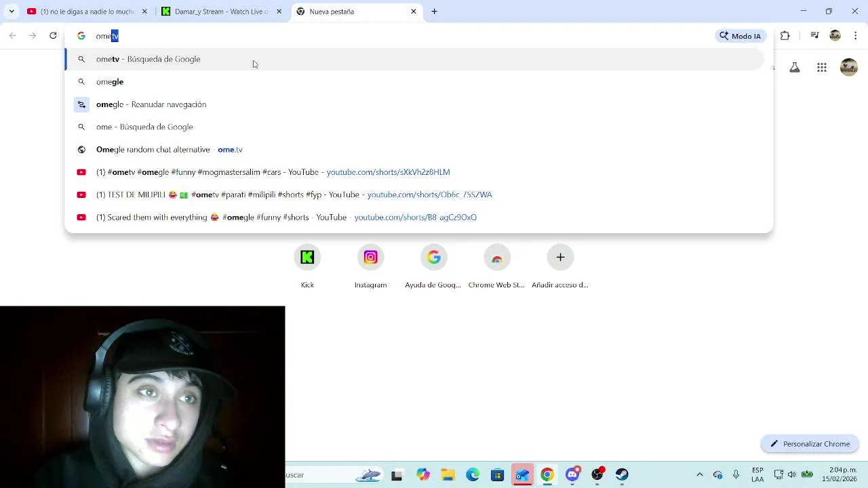Open the Modo IA search mode
868x488 pixels.
coord(741,36)
